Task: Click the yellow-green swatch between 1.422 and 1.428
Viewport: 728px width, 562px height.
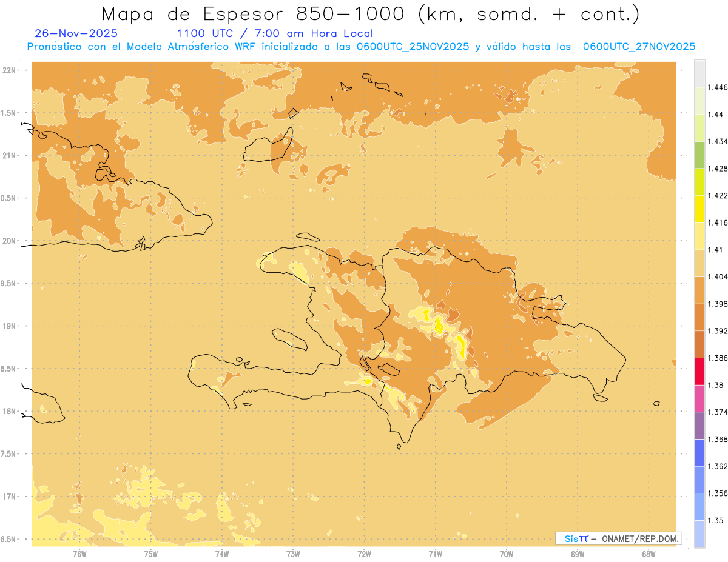Action: (x=699, y=182)
